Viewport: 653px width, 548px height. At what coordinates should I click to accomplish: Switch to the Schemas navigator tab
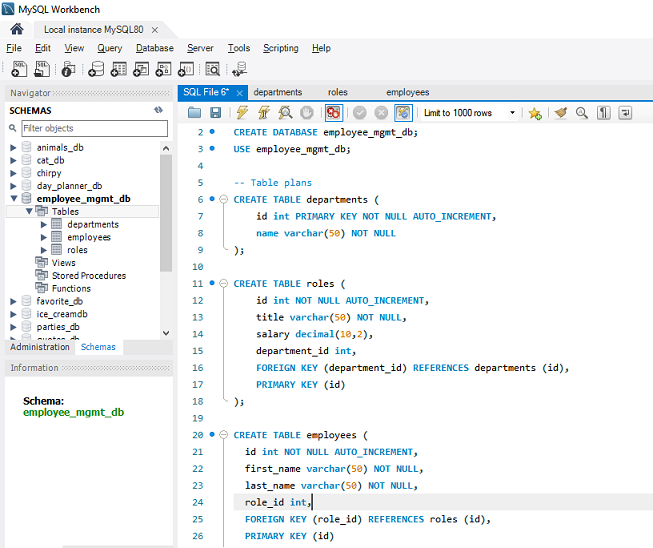click(x=98, y=347)
